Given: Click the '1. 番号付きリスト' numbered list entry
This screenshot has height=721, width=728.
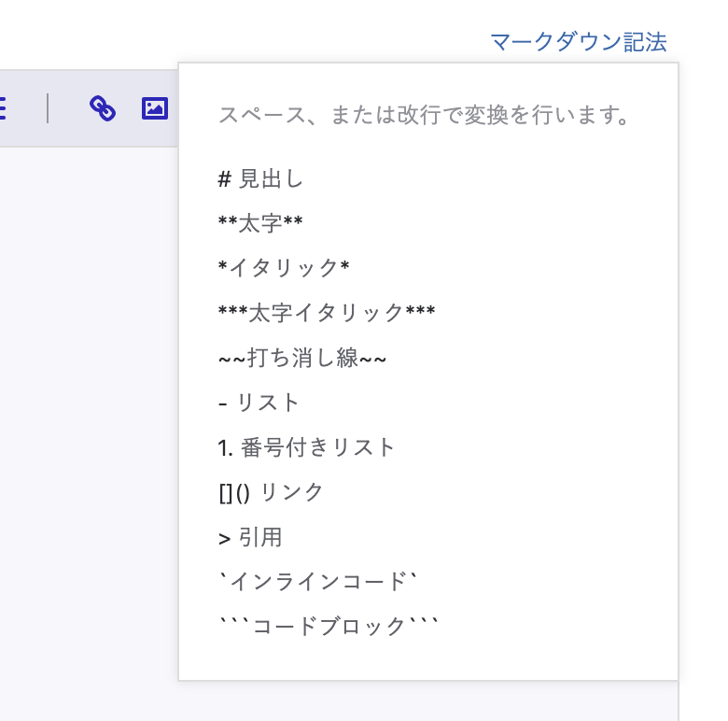Looking at the screenshot, I should pyautogui.click(x=306, y=447).
